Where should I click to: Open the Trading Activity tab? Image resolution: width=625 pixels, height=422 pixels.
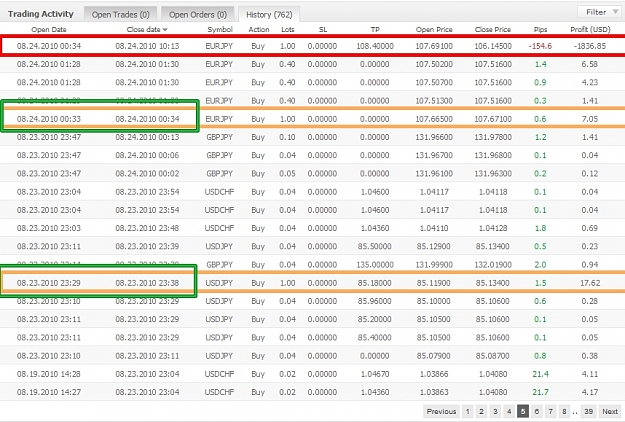pos(41,14)
